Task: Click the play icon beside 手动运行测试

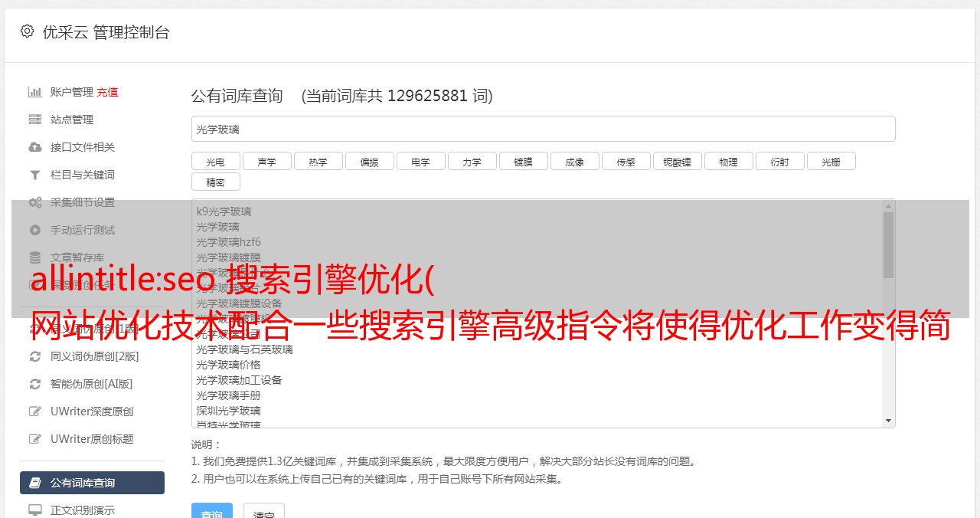Action: point(35,230)
